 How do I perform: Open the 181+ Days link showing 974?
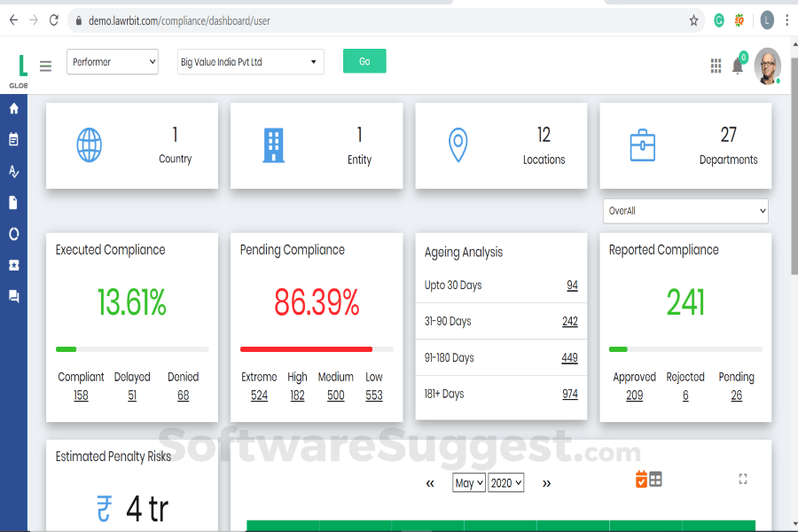click(568, 394)
